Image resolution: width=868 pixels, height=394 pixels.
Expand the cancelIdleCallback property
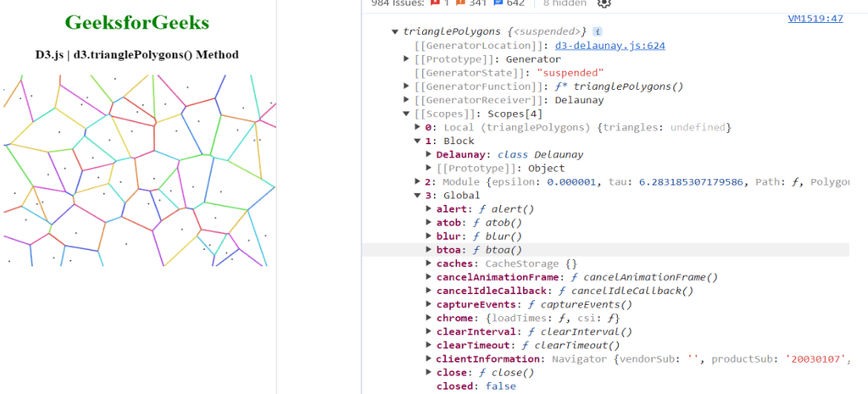click(429, 291)
